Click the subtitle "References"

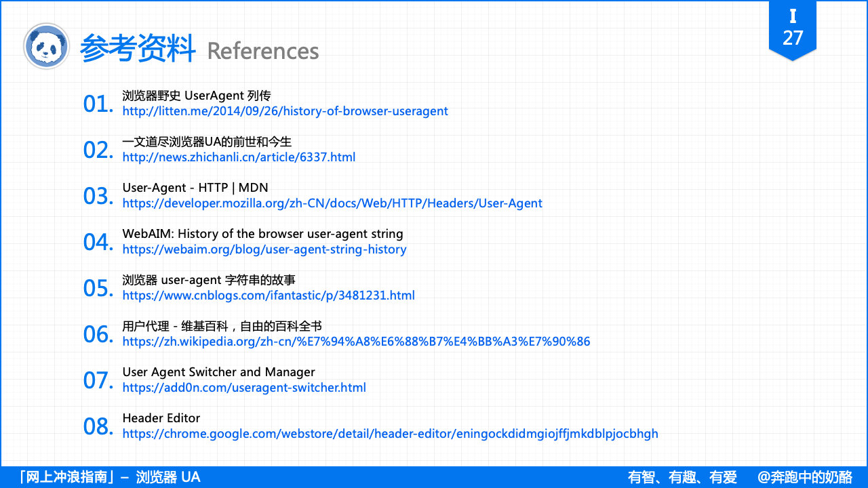[x=263, y=51]
